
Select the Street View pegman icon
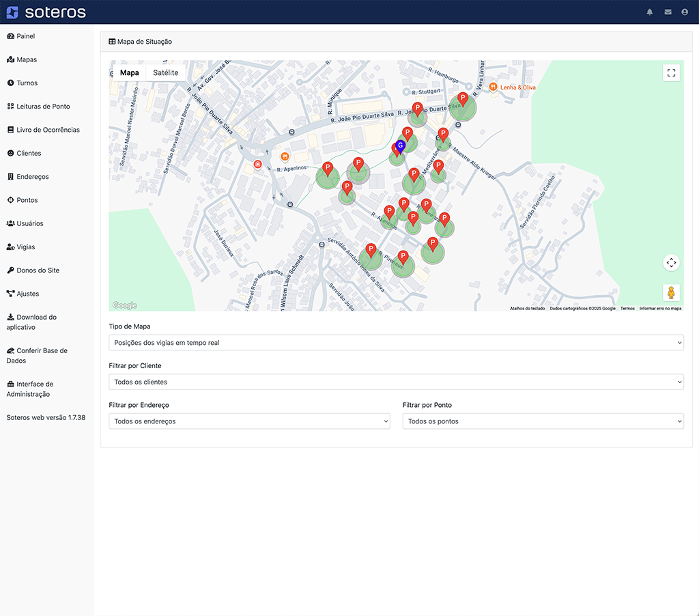pyautogui.click(x=671, y=292)
